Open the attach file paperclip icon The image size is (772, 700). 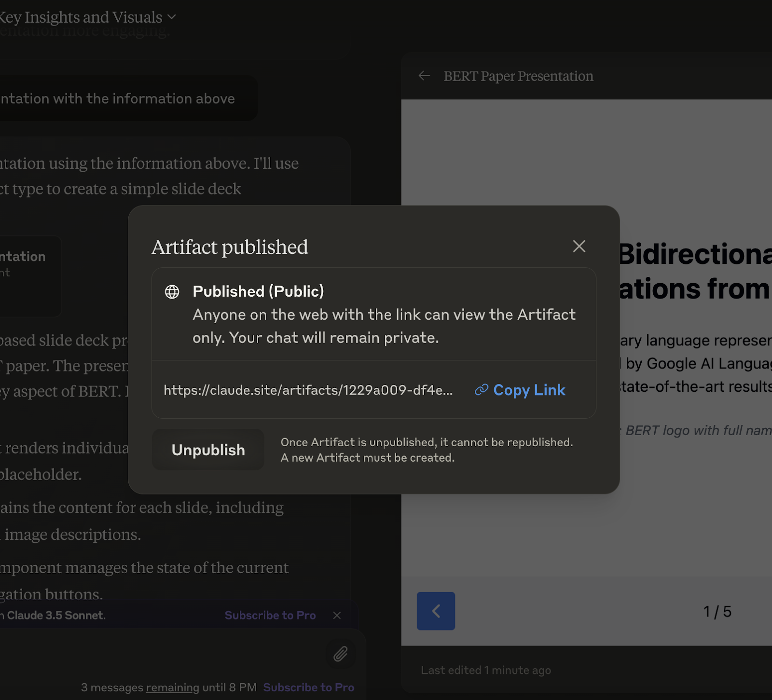[341, 654]
